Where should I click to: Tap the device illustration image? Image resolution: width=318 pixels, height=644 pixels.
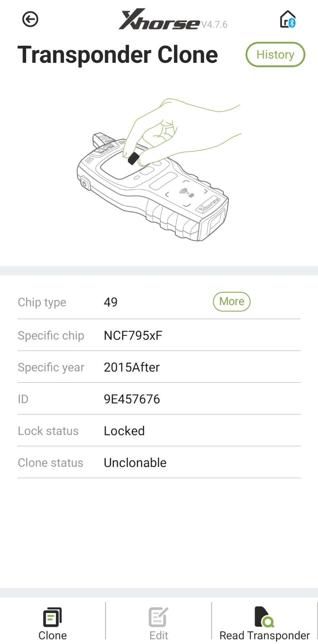coord(159,169)
